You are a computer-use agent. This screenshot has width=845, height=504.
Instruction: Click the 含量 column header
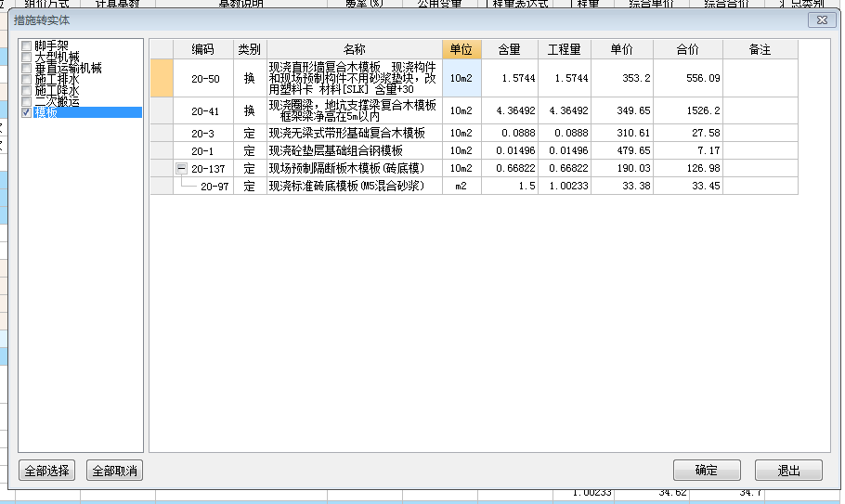[509, 49]
